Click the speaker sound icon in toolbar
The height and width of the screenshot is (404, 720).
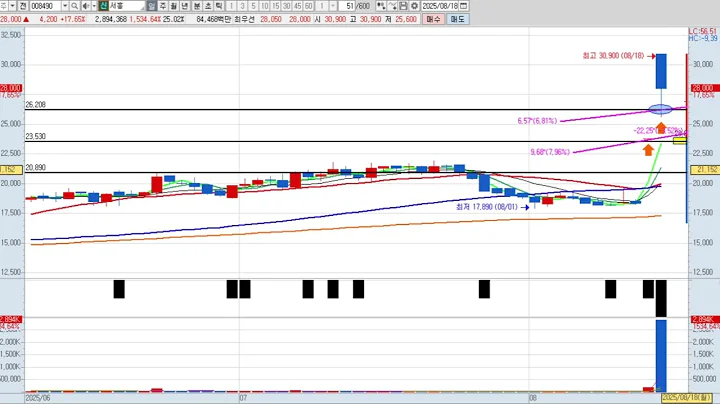86,6
